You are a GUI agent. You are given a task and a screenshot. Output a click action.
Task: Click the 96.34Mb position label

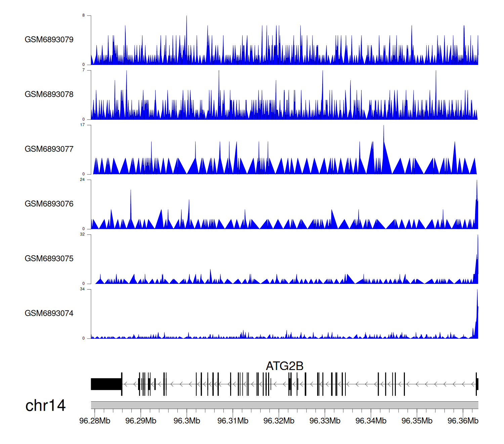tap(371, 421)
